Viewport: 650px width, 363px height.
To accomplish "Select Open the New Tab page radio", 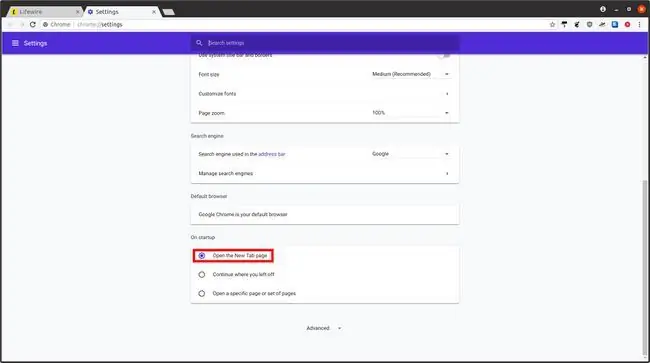I will (x=201, y=256).
